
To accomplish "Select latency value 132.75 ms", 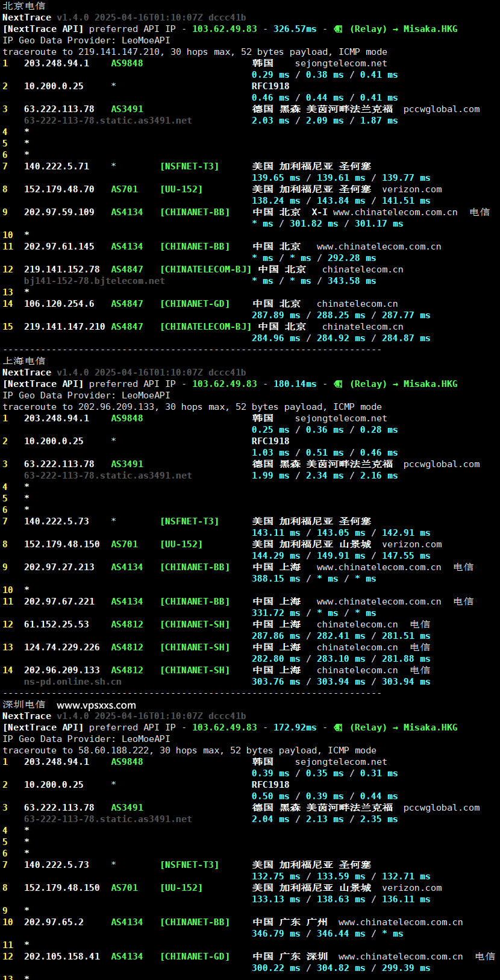I will 276,876.
